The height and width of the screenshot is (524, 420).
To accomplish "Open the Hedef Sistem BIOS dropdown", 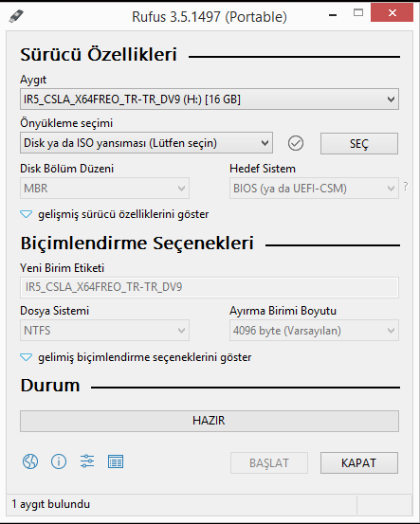I will (314, 189).
